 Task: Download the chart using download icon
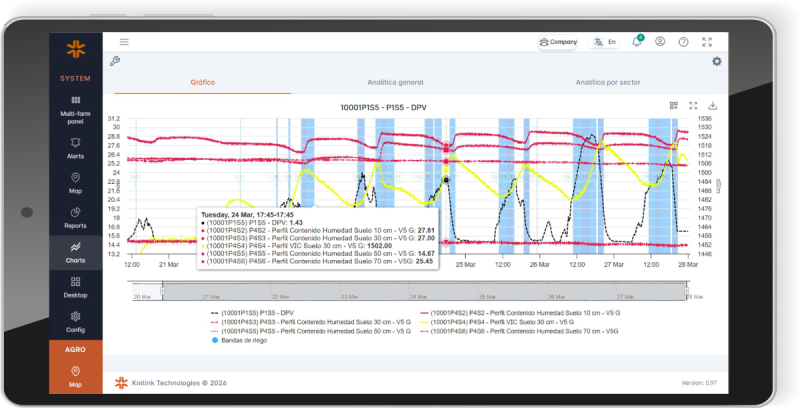pyautogui.click(x=713, y=105)
